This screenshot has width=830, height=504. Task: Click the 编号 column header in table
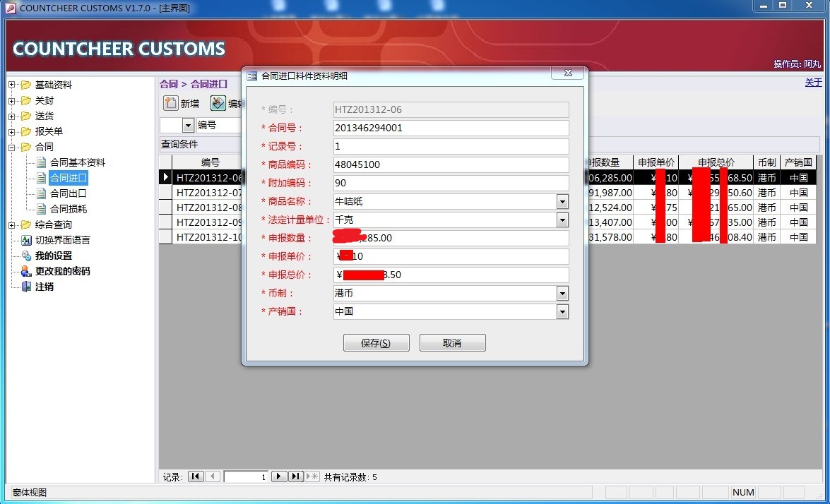tap(210, 162)
